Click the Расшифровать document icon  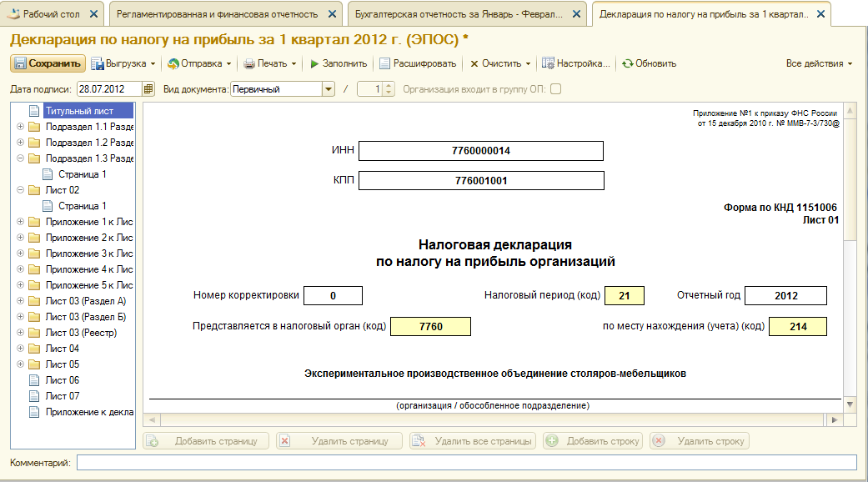pyautogui.click(x=384, y=63)
